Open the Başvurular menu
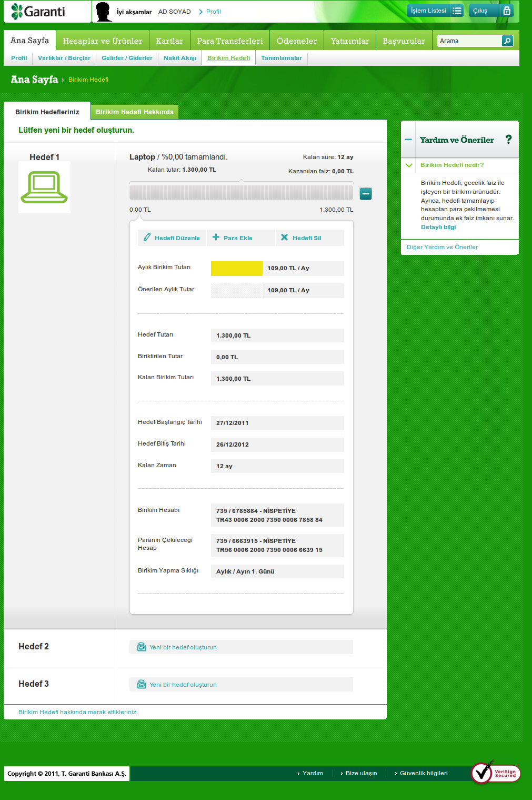Viewport: 532px width, 800px height. (404, 41)
